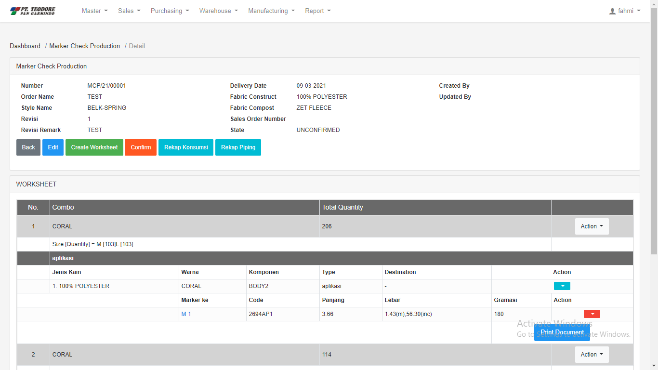This screenshot has height=370, width=658.
Task: Click the Rekap Piping button
Action: point(238,147)
